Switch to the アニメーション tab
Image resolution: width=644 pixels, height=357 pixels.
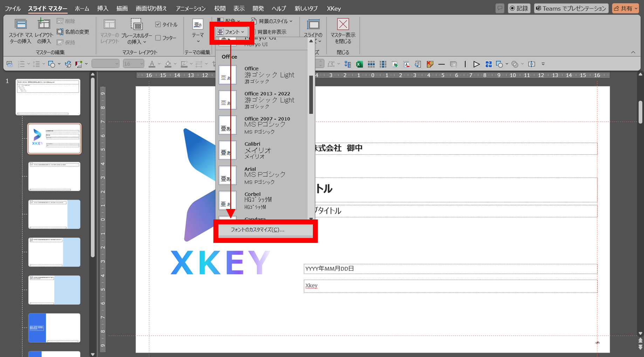[x=191, y=8]
